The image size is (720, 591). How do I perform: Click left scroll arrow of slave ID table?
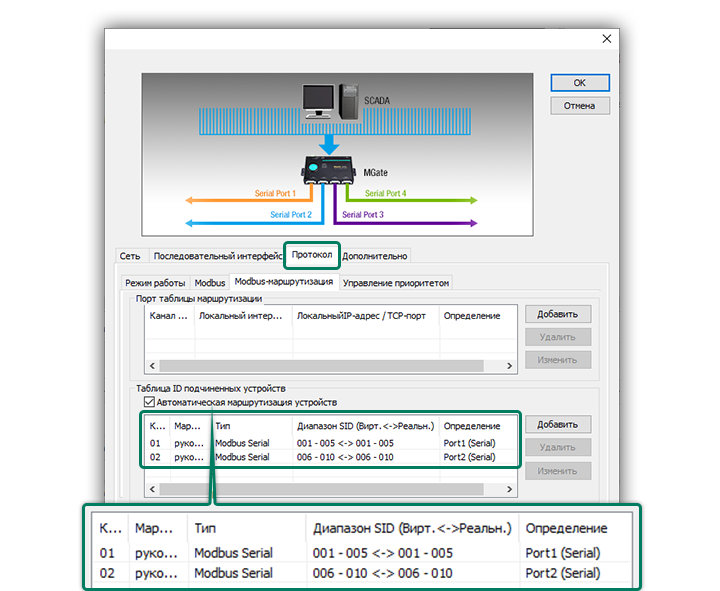click(153, 489)
